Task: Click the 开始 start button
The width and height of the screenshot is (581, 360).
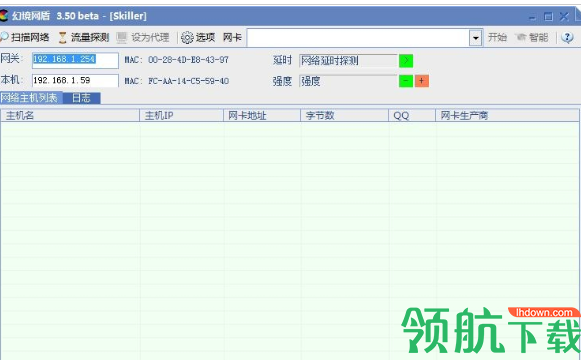Action: pyautogui.click(x=497, y=37)
